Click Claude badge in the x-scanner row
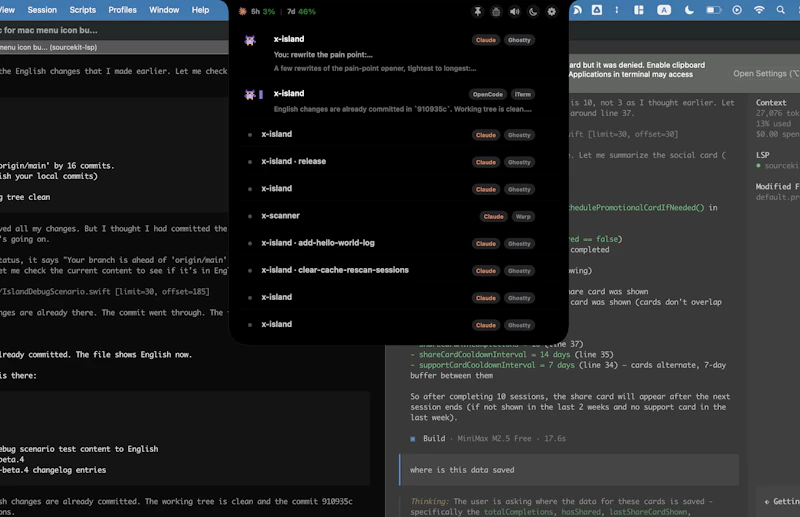 click(x=493, y=216)
